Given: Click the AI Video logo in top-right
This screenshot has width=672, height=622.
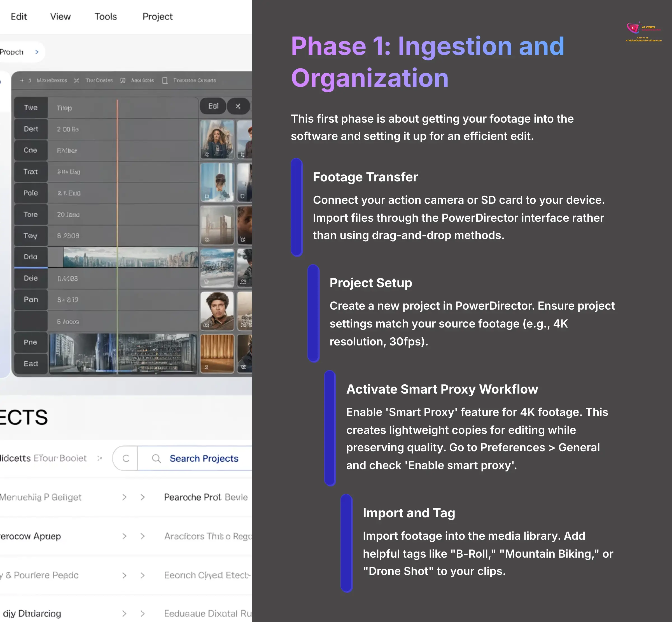Looking at the screenshot, I should pos(643,32).
